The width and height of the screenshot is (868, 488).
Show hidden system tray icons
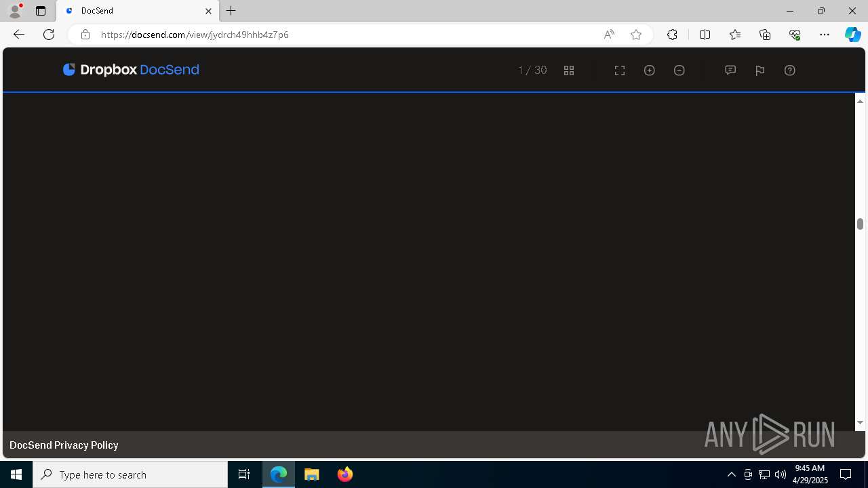(731, 474)
